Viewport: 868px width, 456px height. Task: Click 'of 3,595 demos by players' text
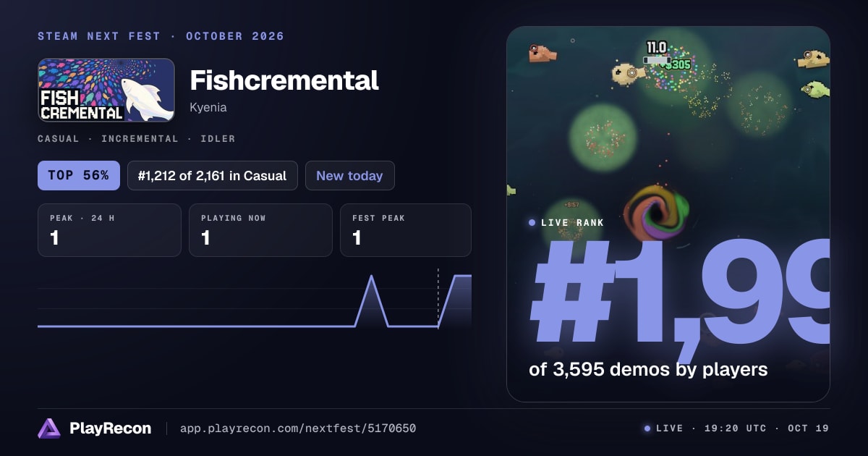648,369
